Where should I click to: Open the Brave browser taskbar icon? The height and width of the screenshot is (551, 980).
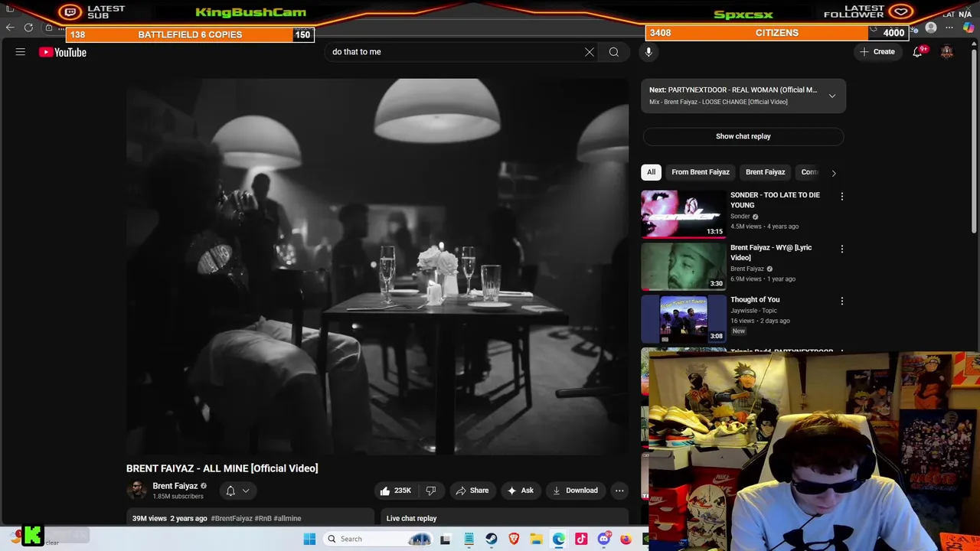coord(514,539)
